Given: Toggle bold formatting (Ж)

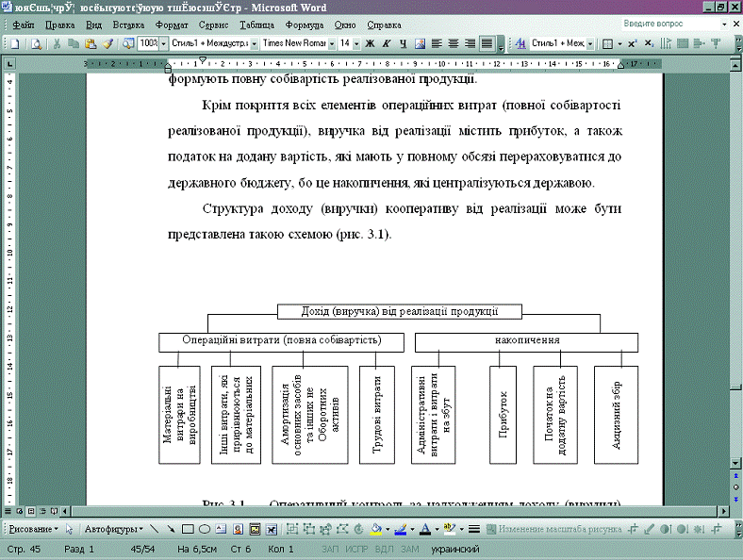Looking at the screenshot, I should 371,43.
